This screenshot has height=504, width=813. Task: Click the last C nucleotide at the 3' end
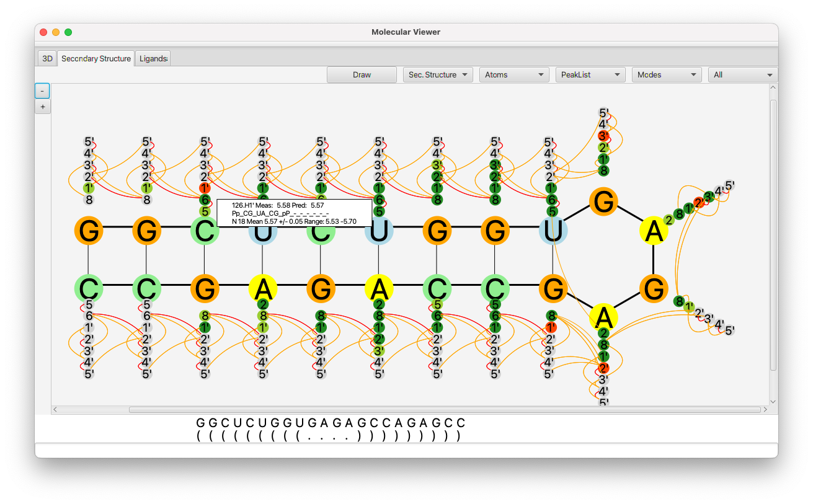click(x=89, y=288)
